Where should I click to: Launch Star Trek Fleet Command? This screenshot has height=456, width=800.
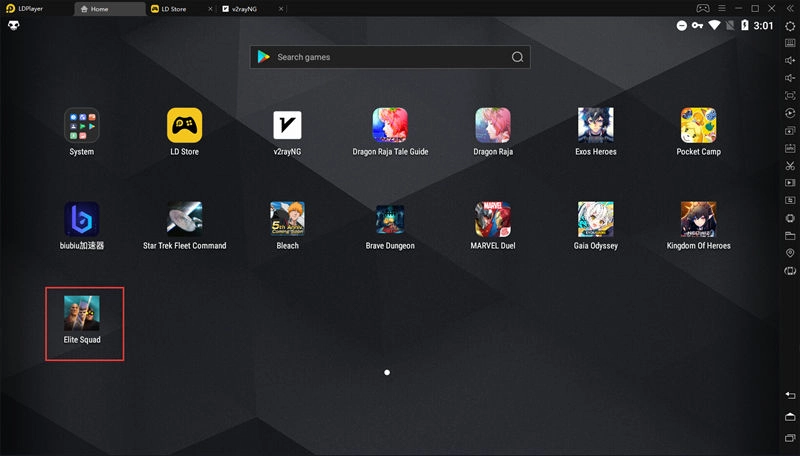(x=184, y=219)
